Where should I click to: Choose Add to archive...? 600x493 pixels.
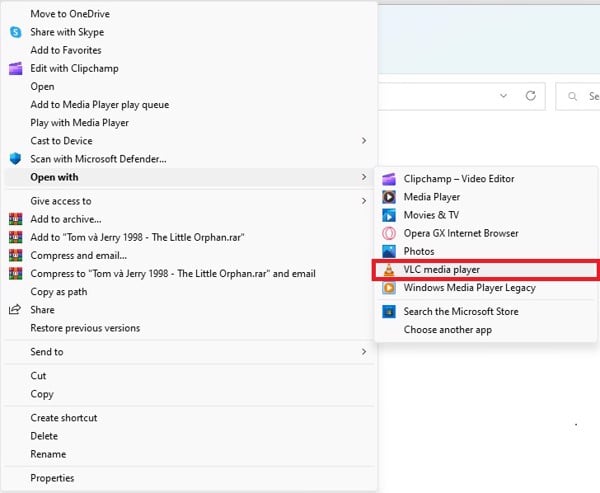pyautogui.click(x=66, y=219)
